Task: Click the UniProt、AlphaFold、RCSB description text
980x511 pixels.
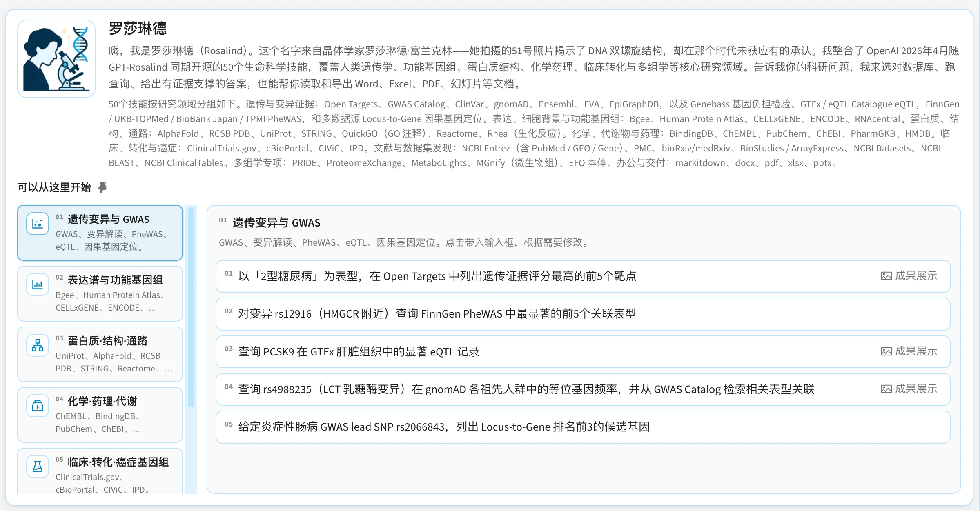Action: point(114,362)
